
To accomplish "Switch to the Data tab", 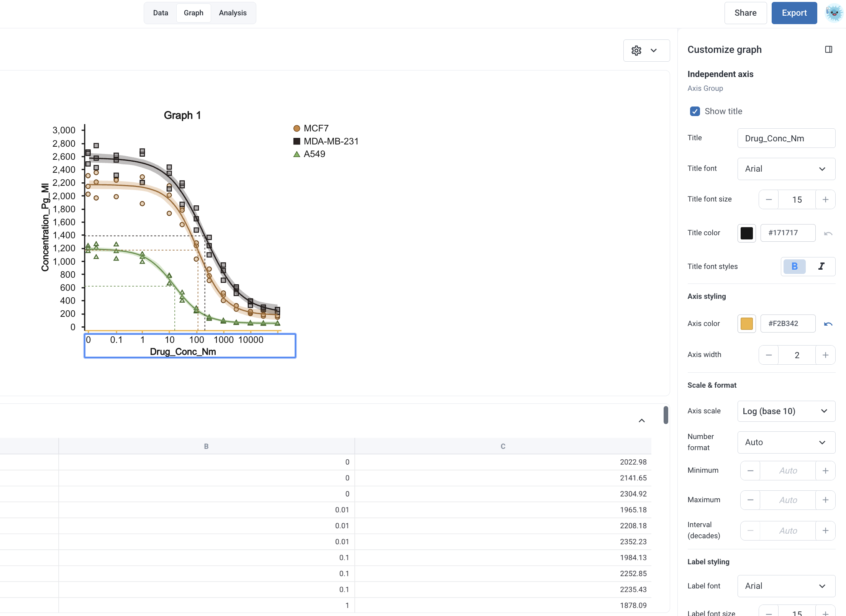I will pos(161,13).
